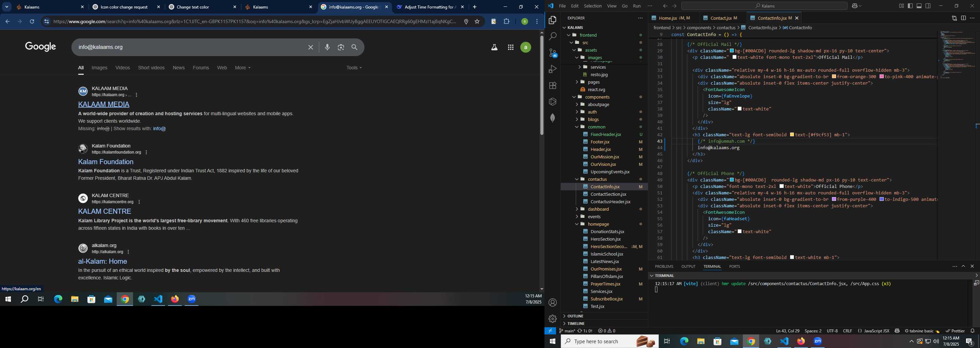Viewport: 980px width, 348px height.
Task: Click Open Changes icon in editor toolbar
Action: click(x=954, y=18)
